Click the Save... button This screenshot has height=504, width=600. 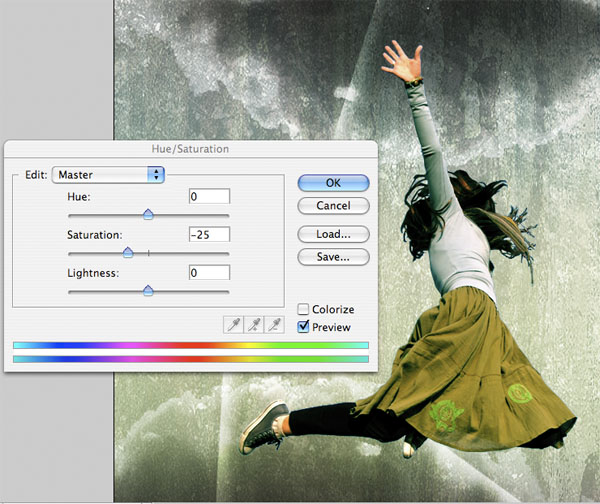[333, 257]
